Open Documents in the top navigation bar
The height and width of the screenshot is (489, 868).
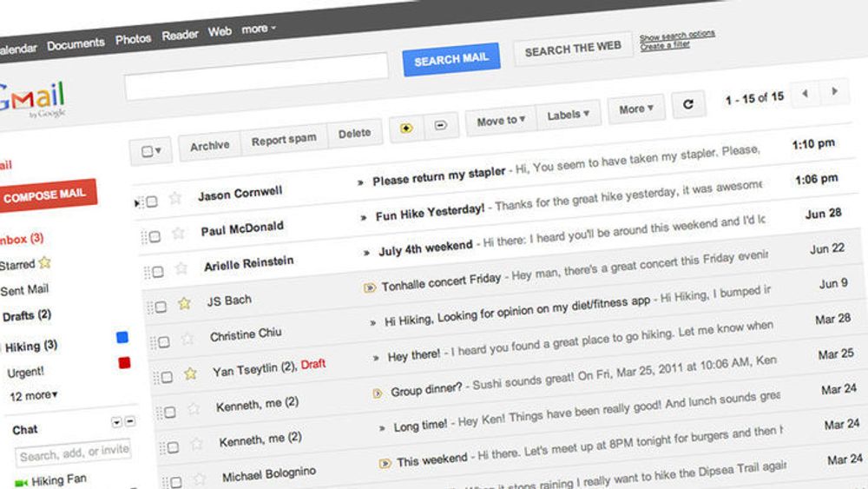tap(76, 43)
